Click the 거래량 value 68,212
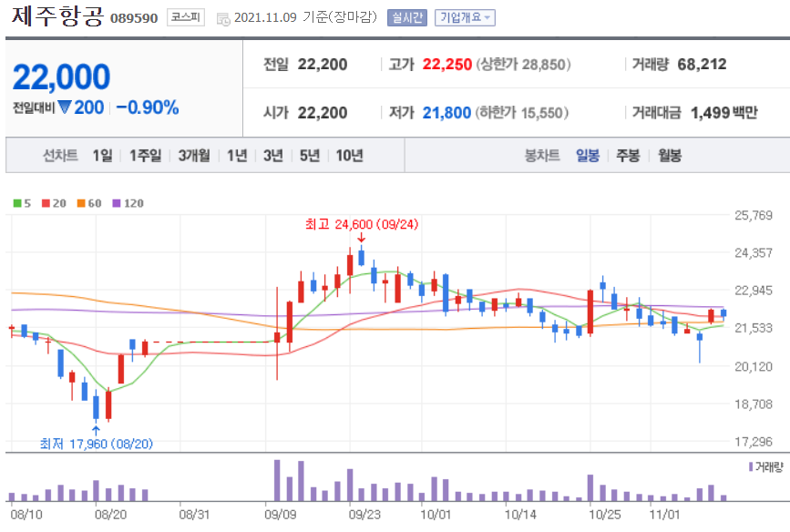 coord(702,65)
